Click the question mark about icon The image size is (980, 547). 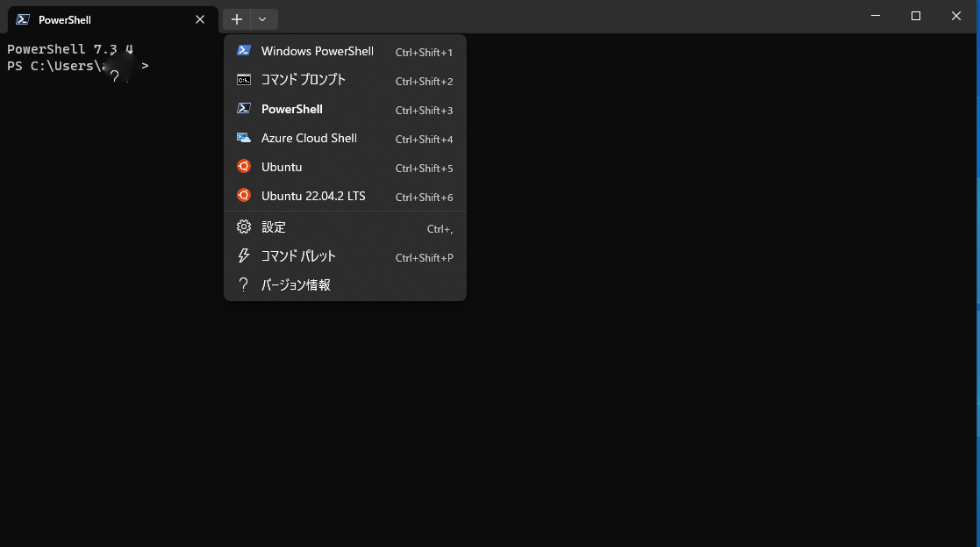tap(244, 284)
